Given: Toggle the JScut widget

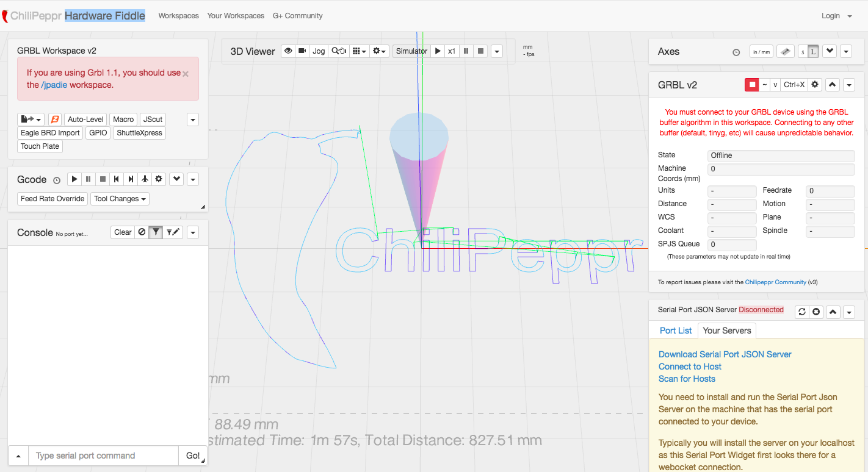Looking at the screenshot, I should (x=153, y=120).
